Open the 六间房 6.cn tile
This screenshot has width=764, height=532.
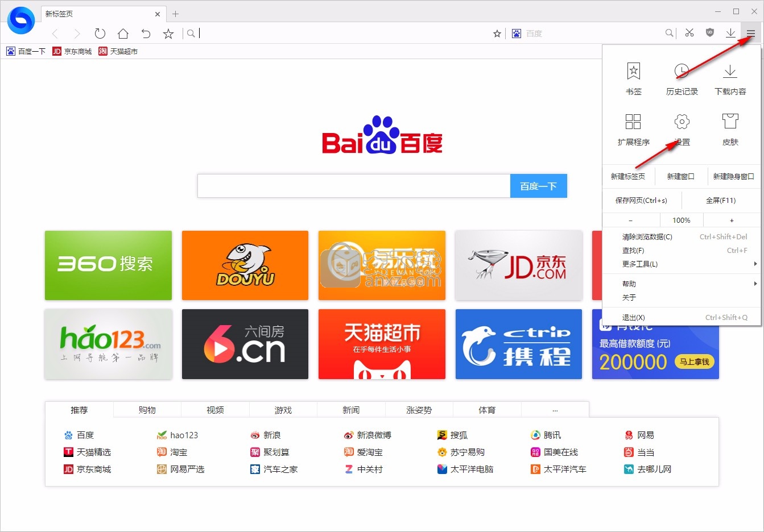click(x=245, y=344)
